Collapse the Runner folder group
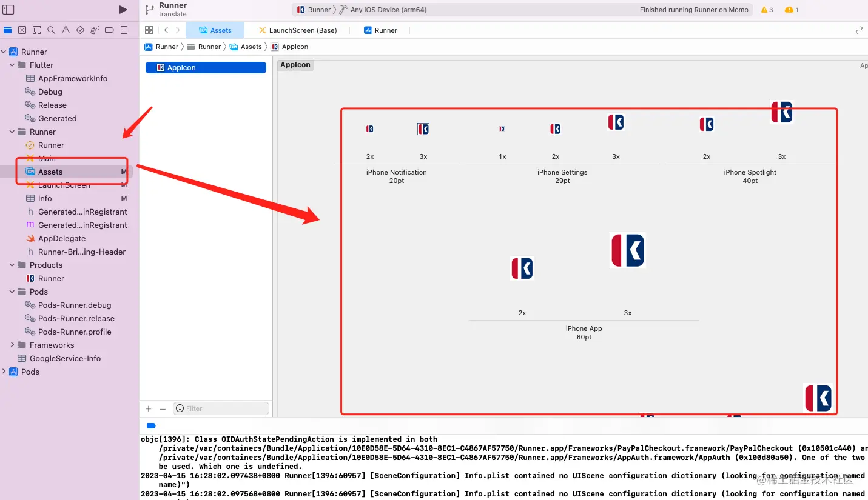868x500 pixels. 12,132
